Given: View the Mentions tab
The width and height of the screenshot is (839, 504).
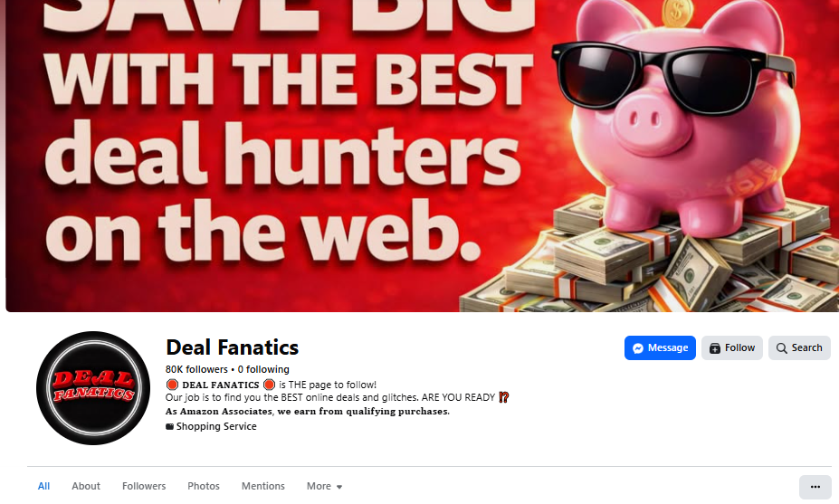Looking at the screenshot, I should pyautogui.click(x=262, y=486).
